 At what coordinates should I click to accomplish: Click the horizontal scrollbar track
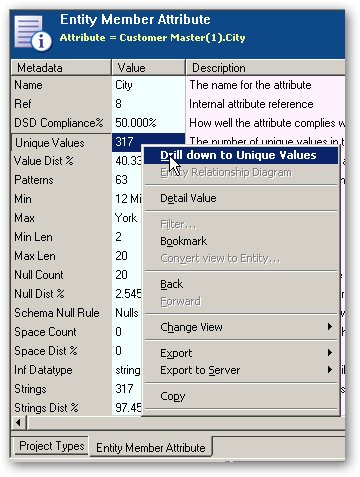click(x=186, y=423)
